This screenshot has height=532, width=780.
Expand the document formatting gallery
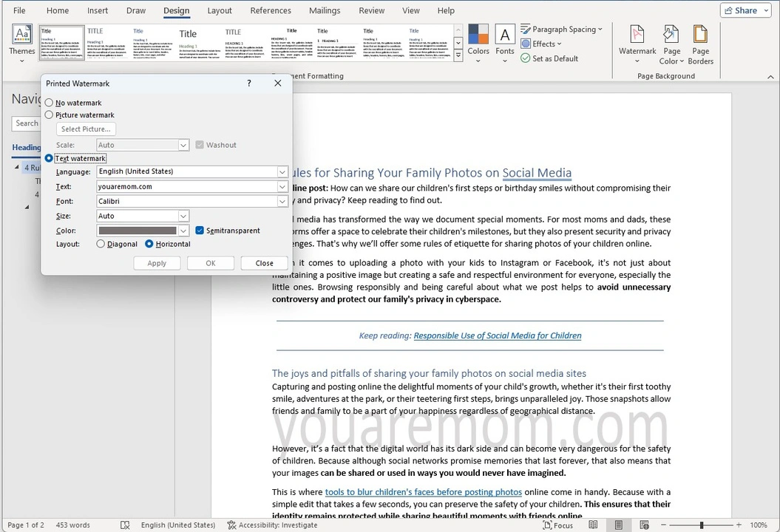point(458,55)
